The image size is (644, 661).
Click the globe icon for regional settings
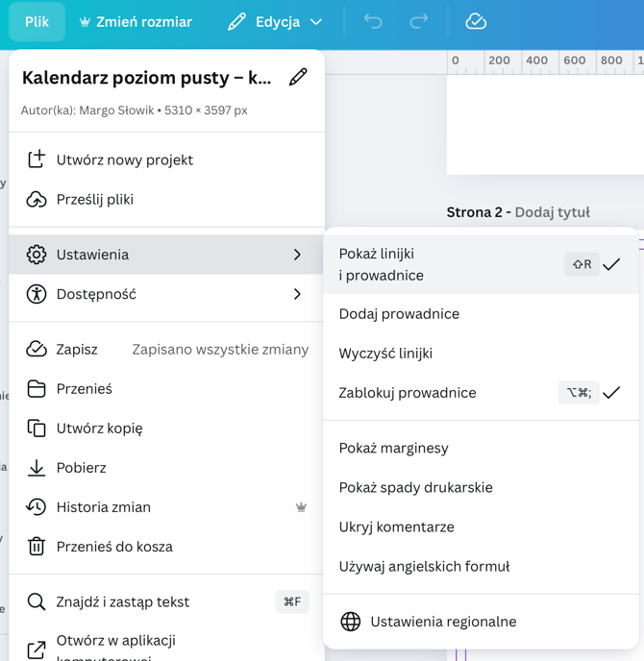point(351,622)
